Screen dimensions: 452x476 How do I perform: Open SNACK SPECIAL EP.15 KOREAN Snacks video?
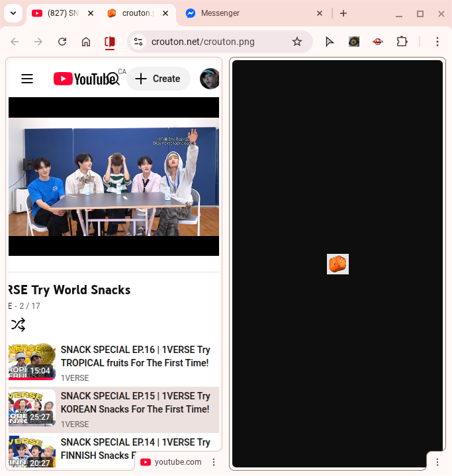tap(135, 403)
